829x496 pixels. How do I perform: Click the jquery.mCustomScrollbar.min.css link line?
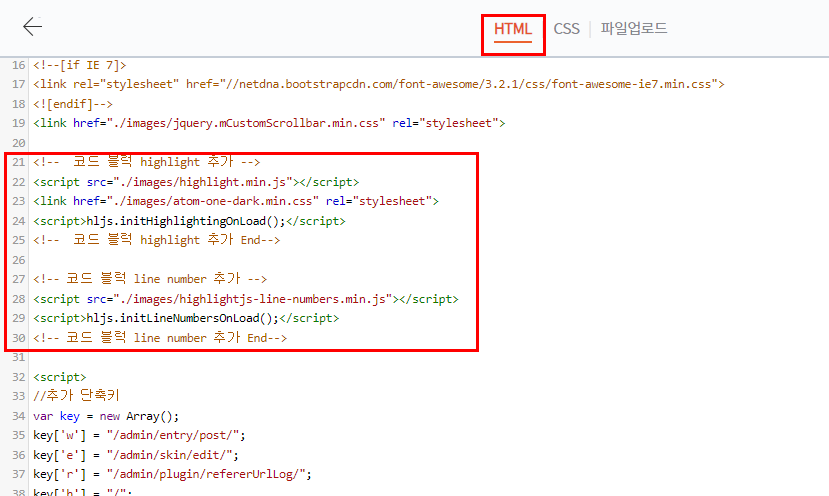click(x=269, y=123)
